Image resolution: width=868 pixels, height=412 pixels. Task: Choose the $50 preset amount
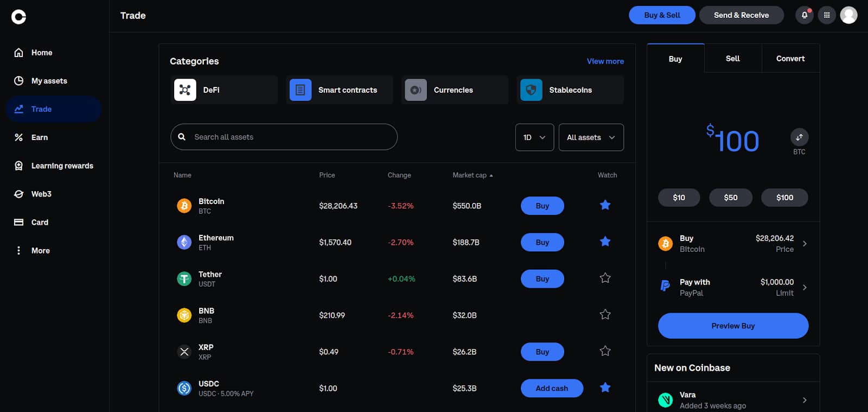(731, 198)
